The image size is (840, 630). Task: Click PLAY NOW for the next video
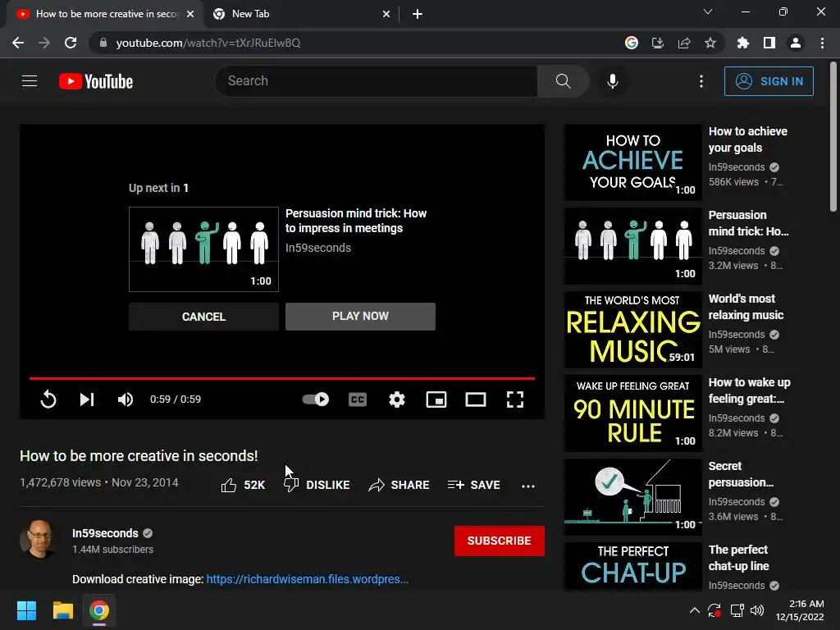click(x=361, y=316)
